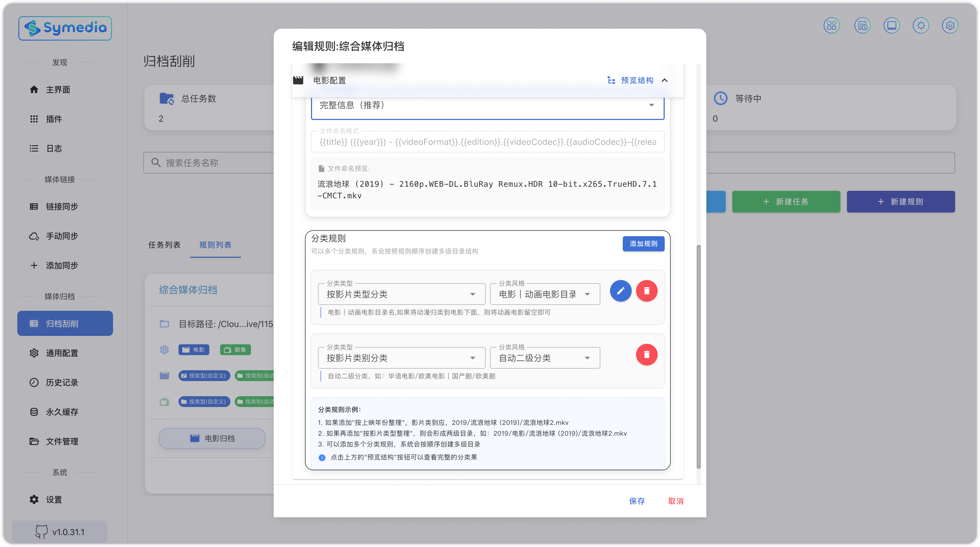Click TV row 按类型(自定义) chip
Viewport: 980px width, 547px height.
click(x=204, y=401)
